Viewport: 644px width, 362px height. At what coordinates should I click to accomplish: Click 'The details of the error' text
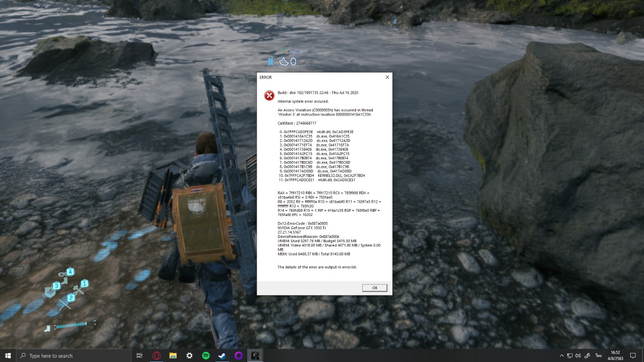point(317,267)
